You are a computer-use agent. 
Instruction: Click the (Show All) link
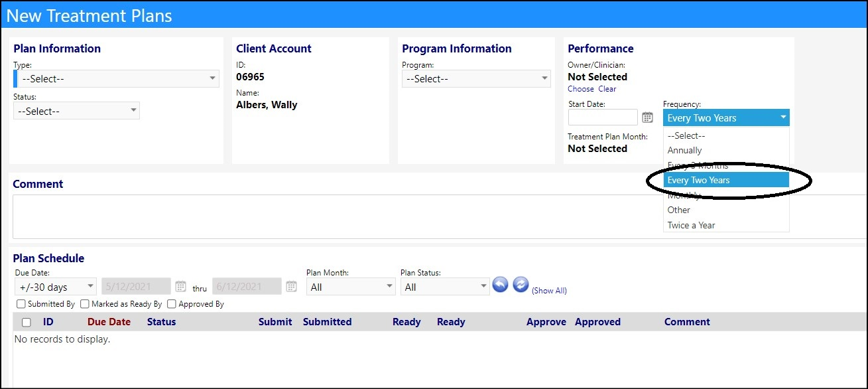point(549,291)
